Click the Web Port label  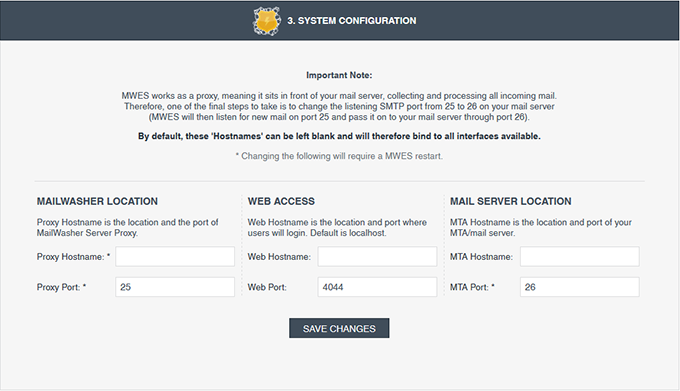(x=267, y=287)
